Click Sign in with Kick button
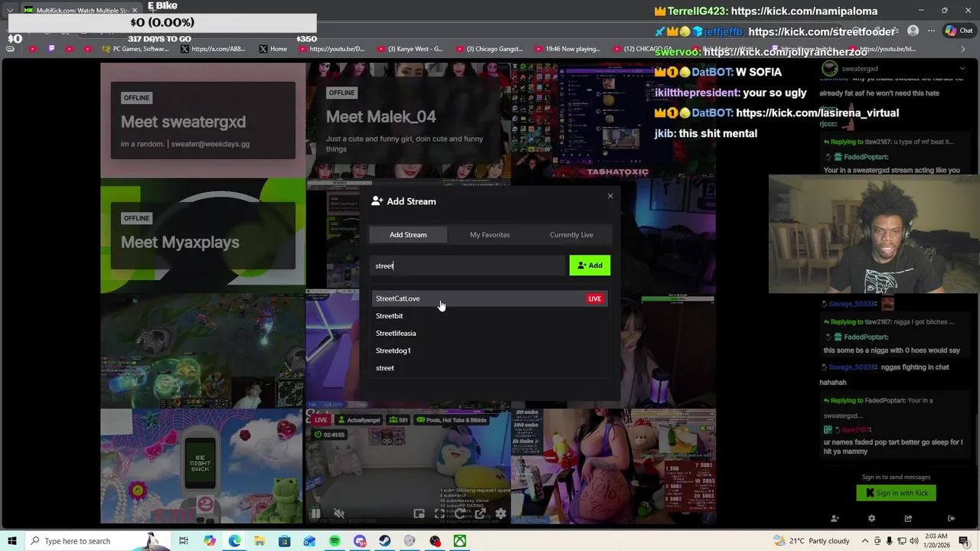Image resolution: width=980 pixels, height=551 pixels. click(897, 493)
